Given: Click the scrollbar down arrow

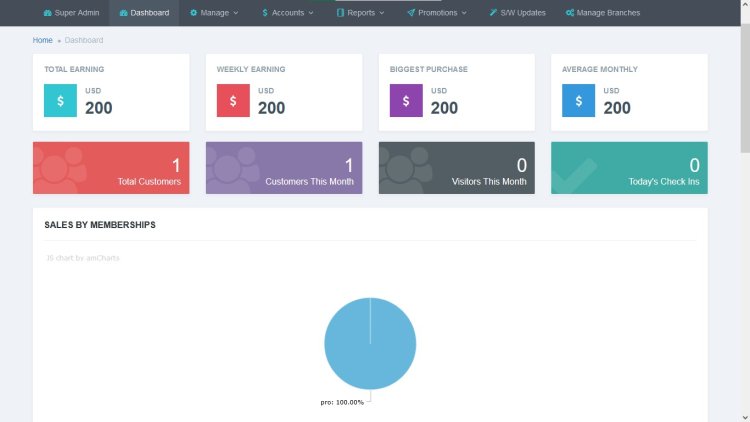Looking at the screenshot, I should pyautogui.click(x=745, y=418).
